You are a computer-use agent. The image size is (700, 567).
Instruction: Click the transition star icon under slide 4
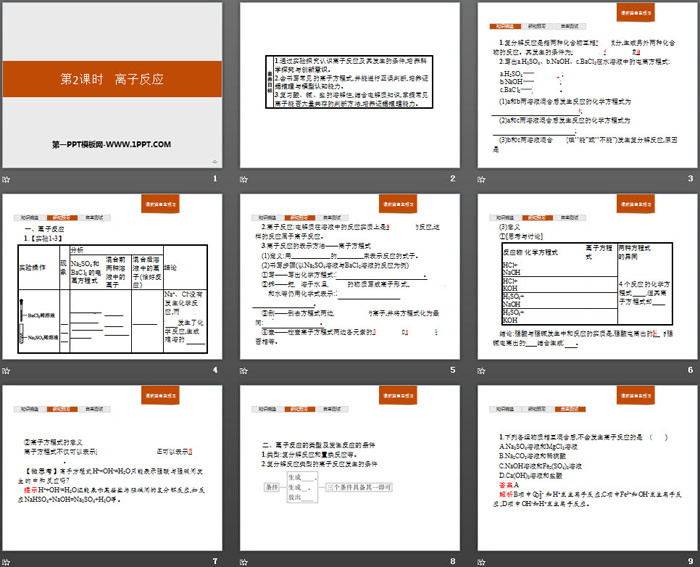[7, 371]
